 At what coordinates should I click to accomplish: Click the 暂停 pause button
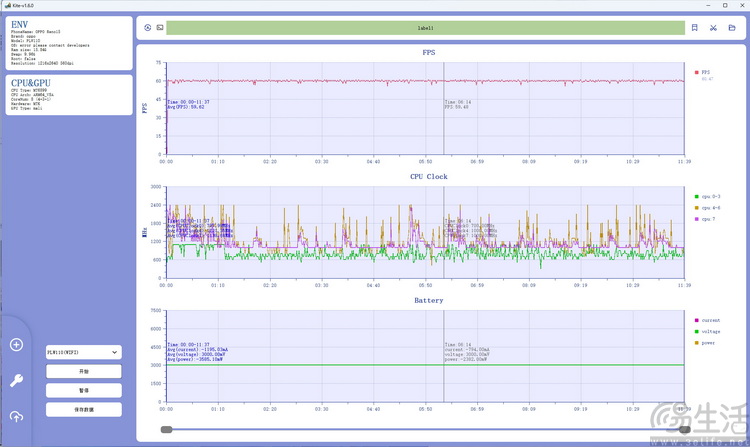(x=83, y=390)
